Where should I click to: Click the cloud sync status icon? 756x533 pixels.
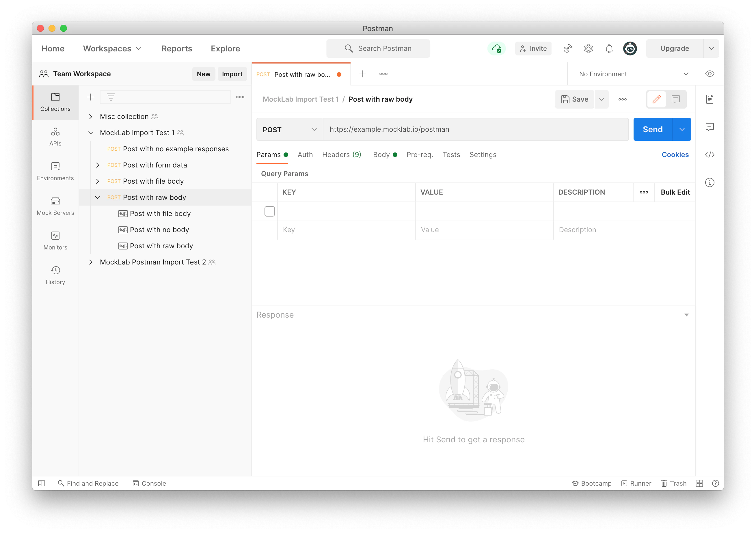pos(496,49)
